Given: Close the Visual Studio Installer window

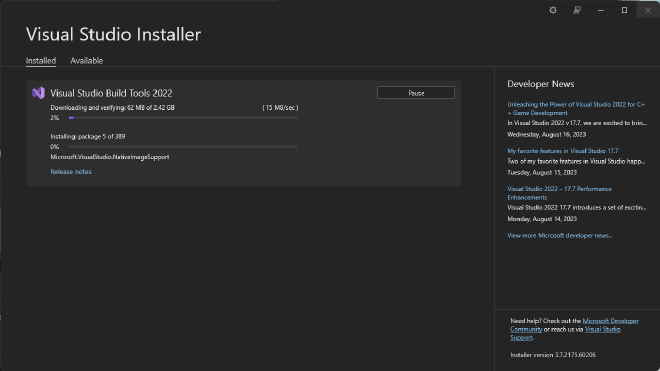Looking at the screenshot, I should tap(648, 10).
